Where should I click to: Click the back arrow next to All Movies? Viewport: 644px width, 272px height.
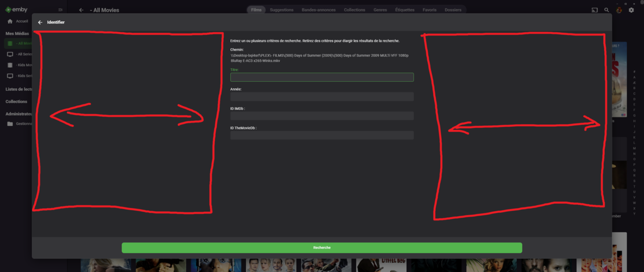coord(81,10)
